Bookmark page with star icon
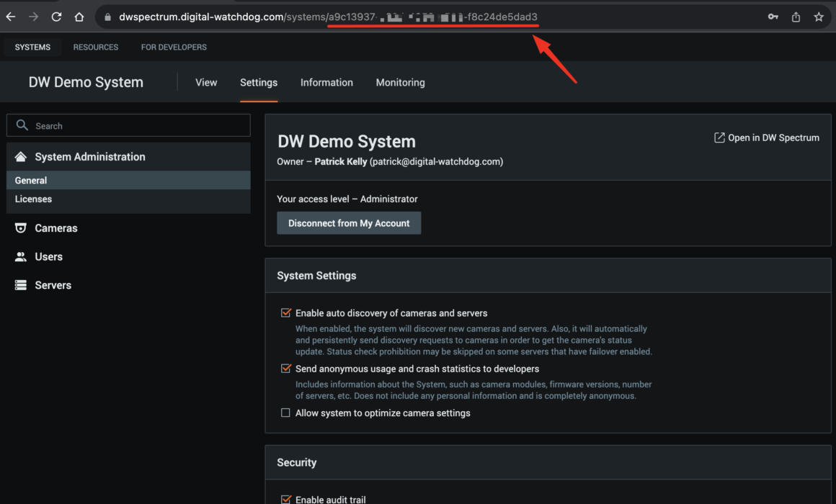The height and width of the screenshot is (504, 836). coord(819,17)
